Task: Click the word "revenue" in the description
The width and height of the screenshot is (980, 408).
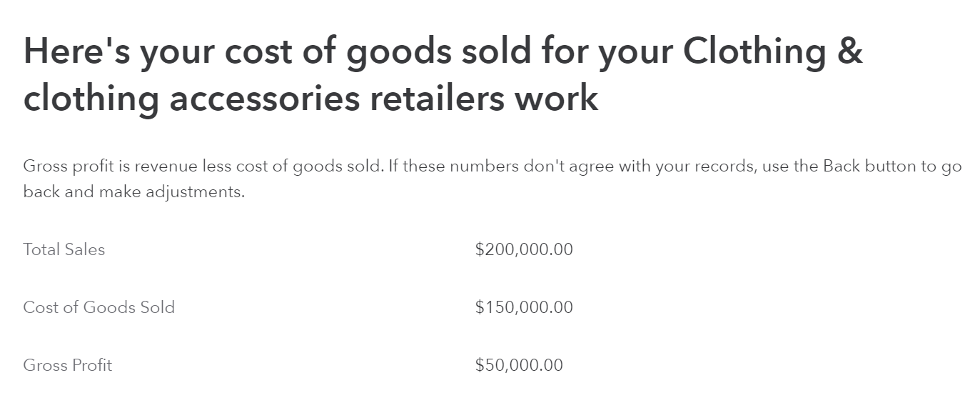Action: click(x=163, y=167)
